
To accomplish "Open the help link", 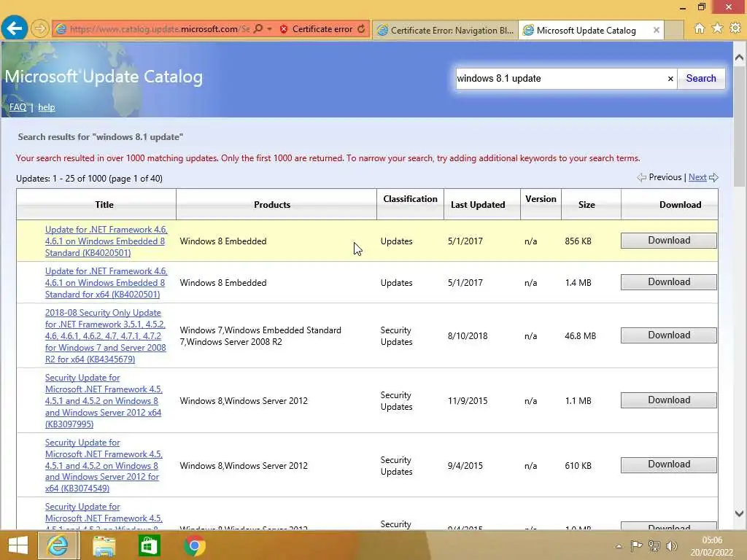I will coord(46,107).
